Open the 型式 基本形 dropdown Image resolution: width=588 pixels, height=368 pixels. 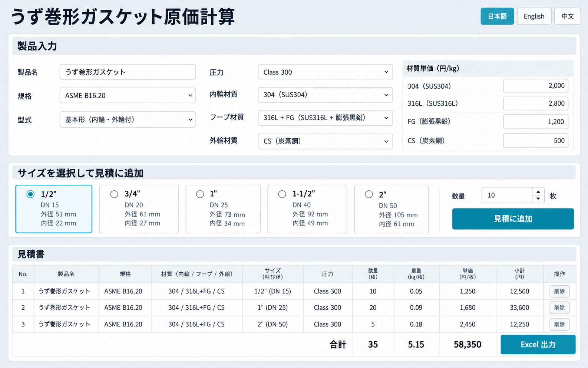128,119
